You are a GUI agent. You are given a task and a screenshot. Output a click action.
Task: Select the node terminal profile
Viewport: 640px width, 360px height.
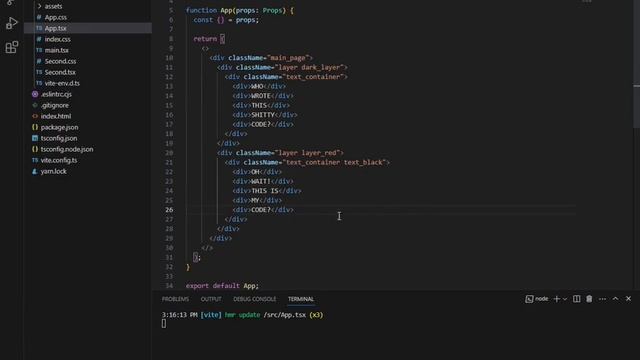click(x=537, y=299)
